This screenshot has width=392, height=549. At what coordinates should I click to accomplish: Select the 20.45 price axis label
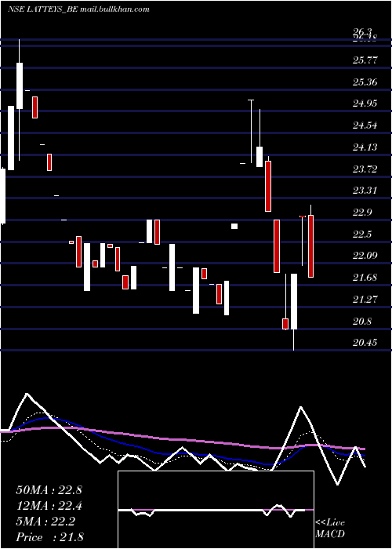pyautogui.click(x=365, y=342)
